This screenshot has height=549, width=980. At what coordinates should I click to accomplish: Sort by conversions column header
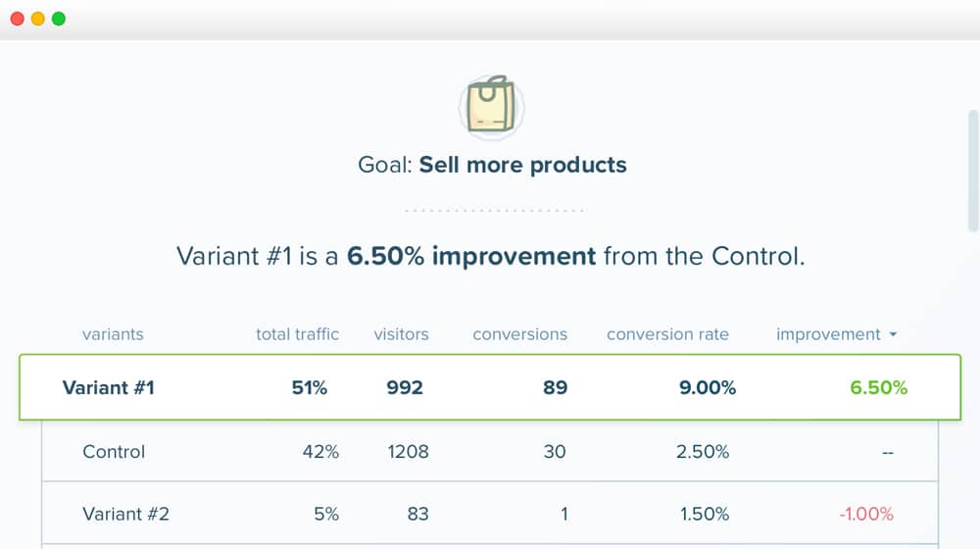point(520,334)
